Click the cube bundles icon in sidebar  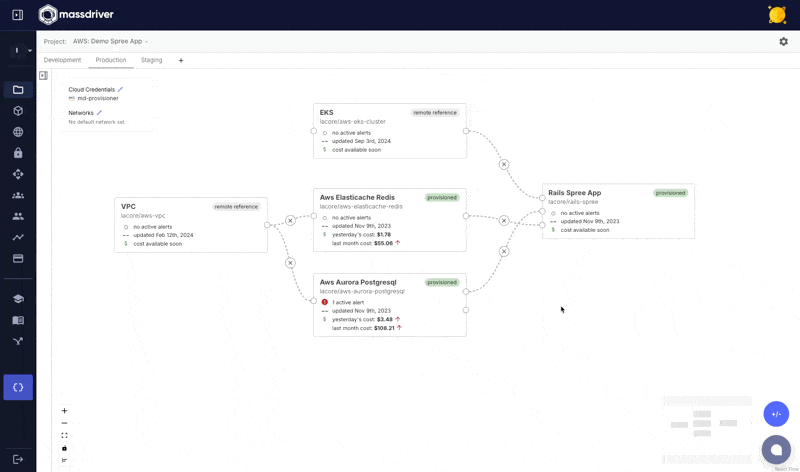[18, 110]
